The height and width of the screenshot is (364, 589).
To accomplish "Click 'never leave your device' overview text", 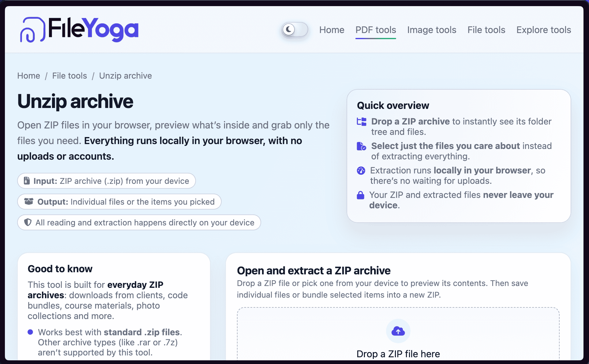I will pos(461,200).
